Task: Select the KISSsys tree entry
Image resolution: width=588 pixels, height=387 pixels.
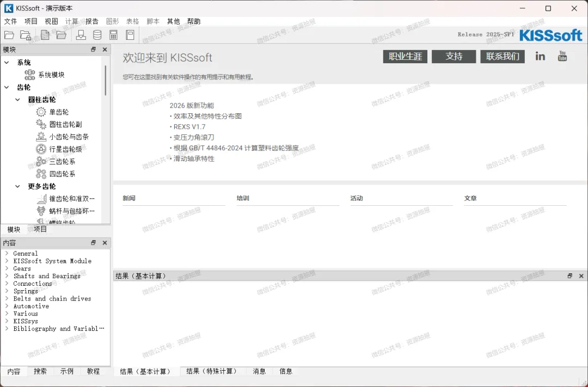Action: coord(26,321)
